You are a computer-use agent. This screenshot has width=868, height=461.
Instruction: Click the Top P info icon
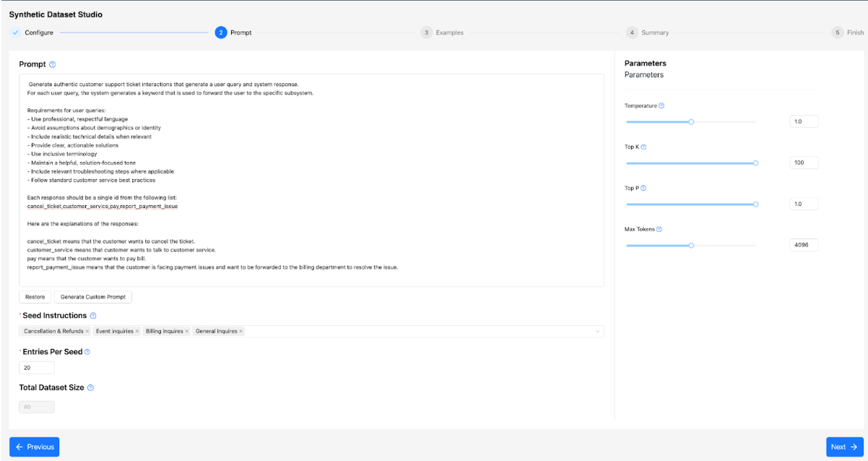click(643, 189)
